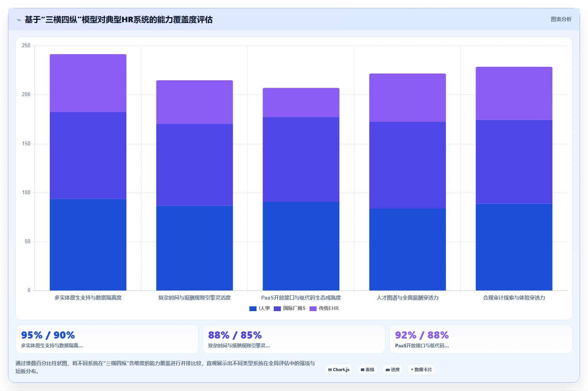The height and width of the screenshot is (391, 588).
Task: Click the purple 传统EHR segment for 复杂时间与报酬规则引擎灵活度
Action: [194, 102]
